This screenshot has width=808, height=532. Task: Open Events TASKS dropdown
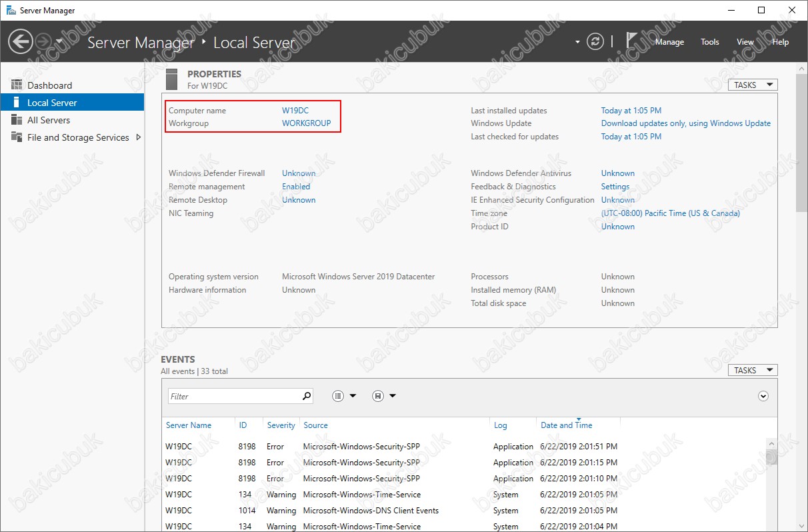753,370
